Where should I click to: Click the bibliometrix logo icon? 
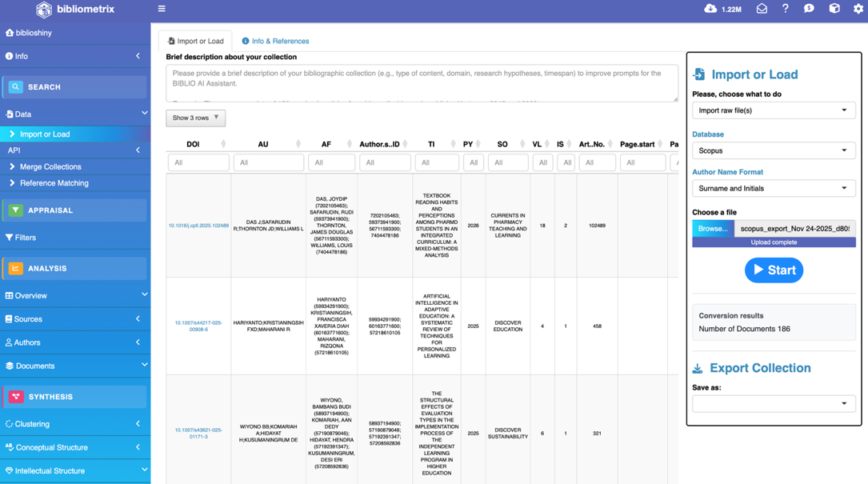point(44,9)
